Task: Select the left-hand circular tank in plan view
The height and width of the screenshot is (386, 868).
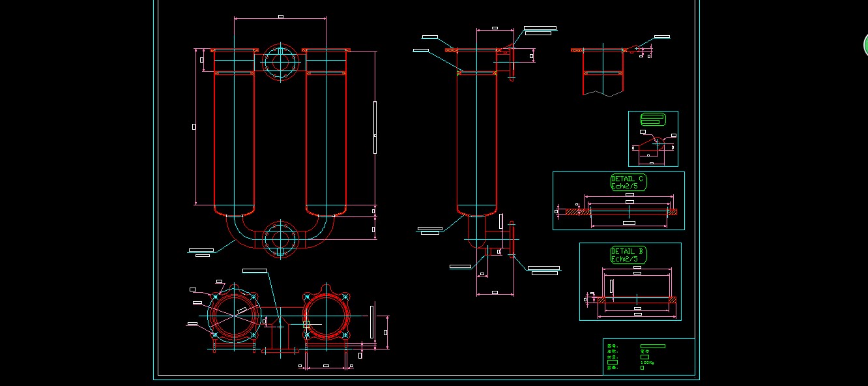Action: pyautogui.click(x=233, y=316)
